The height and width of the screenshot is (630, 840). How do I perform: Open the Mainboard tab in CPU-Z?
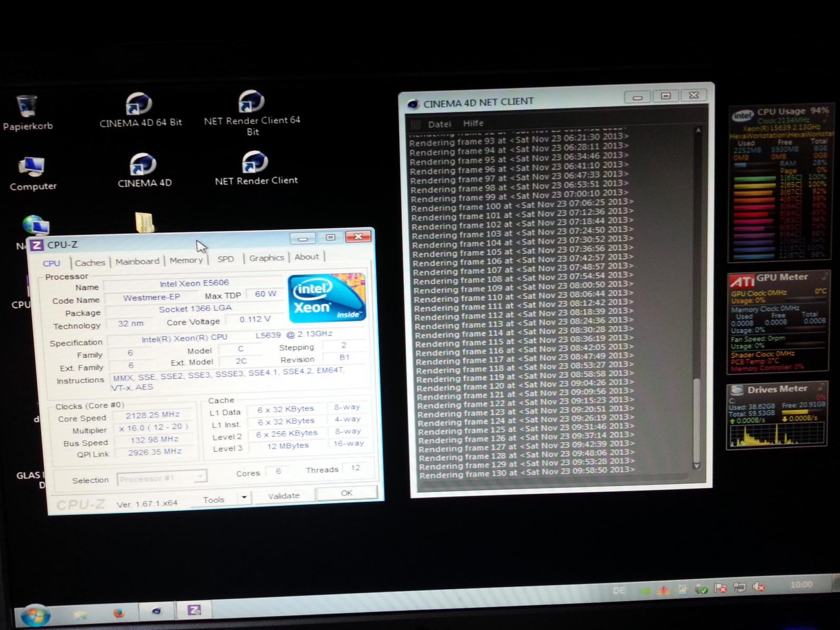pos(137,261)
